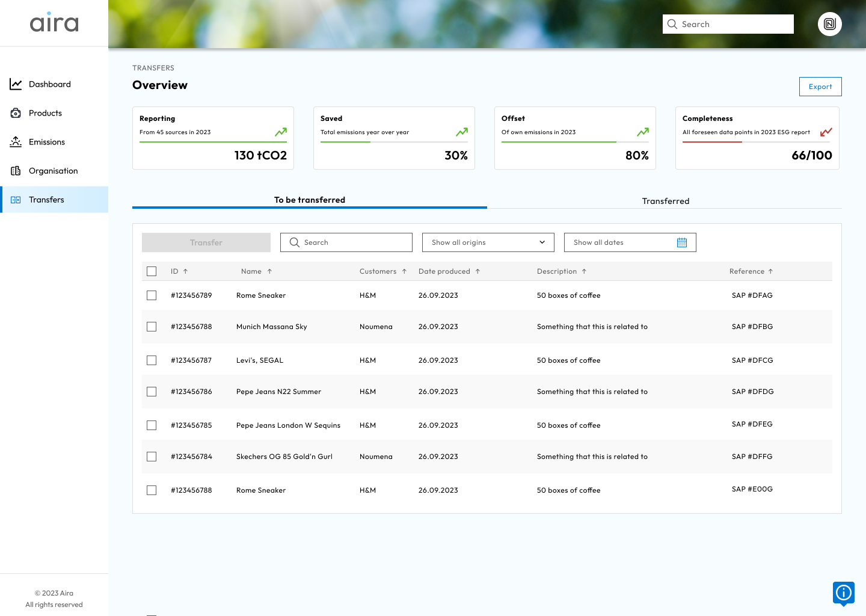The height and width of the screenshot is (616, 866).
Task: Click reference SAP #DFBG
Action: point(752,327)
